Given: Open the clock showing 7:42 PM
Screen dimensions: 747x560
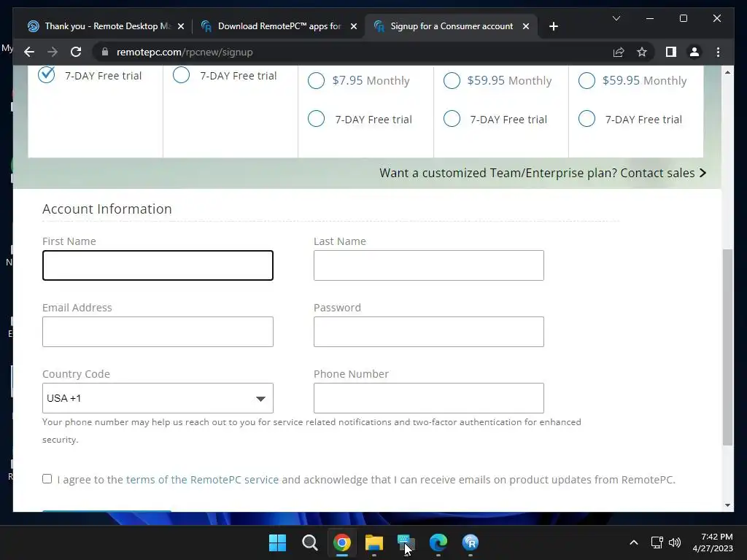Looking at the screenshot, I should [713, 542].
